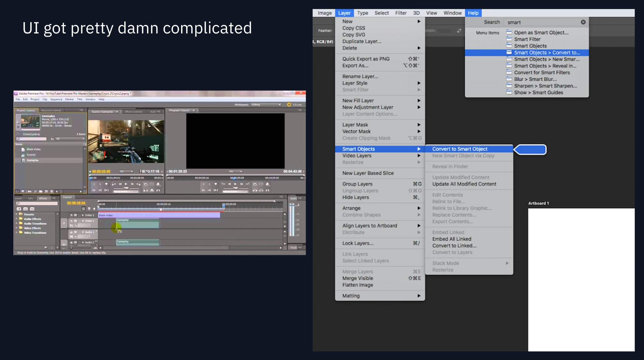Click 'Update All Modified Content' in Photoshop
The height and width of the screenshot is (360, 644).
pyautogui.click(x=464, y=184)
